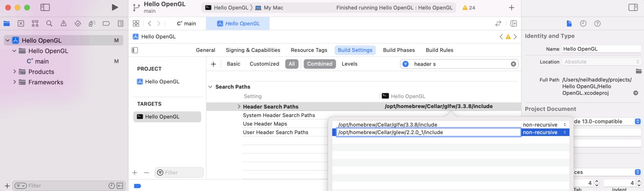This screenshot has width=644, height=191.
Task: Click the add build setting plus button
Action: point(213,64)
